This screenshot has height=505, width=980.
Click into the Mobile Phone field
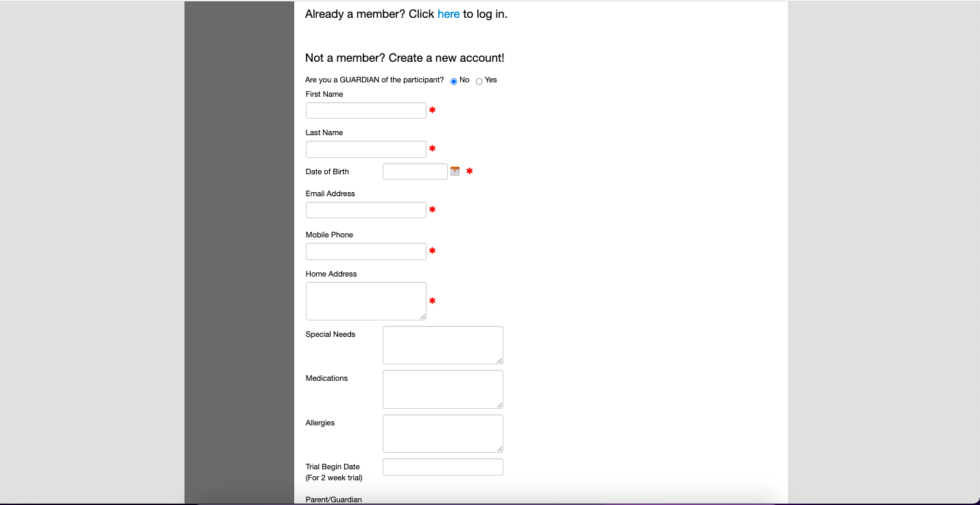click(366, 251)
